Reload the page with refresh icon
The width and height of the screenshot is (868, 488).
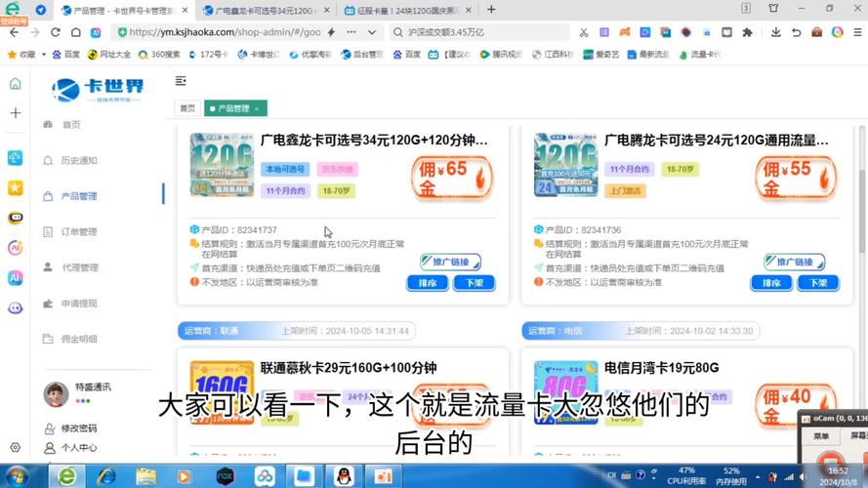pyautogui.click(x=56, y=32)
